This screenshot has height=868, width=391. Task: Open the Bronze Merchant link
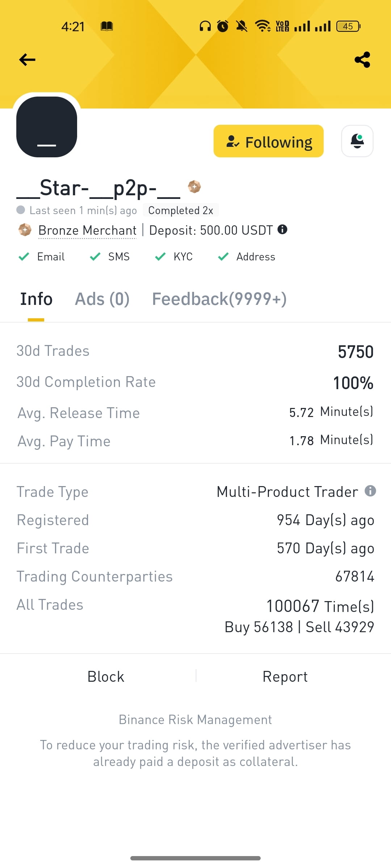pos(87,230)
